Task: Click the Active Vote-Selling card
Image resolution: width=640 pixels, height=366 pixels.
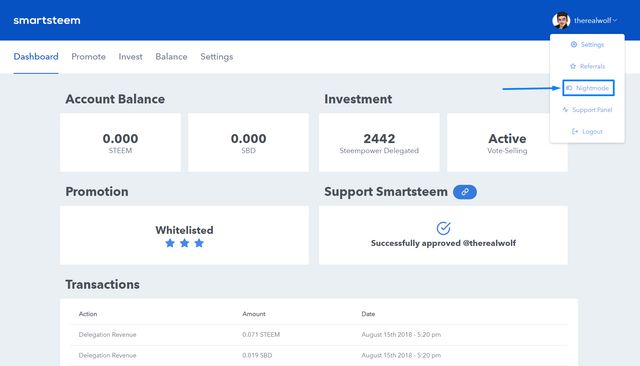Action: click(x=507, y=142)
